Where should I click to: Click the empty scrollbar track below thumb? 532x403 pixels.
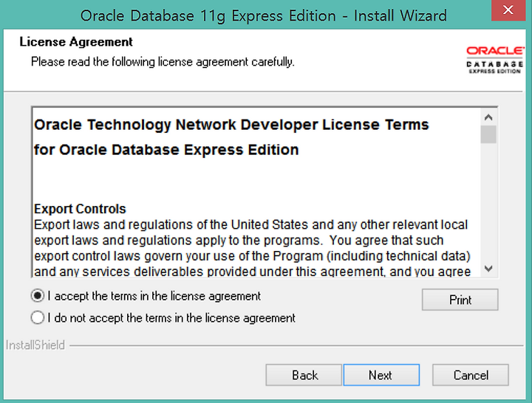click(x=488, y=202)
